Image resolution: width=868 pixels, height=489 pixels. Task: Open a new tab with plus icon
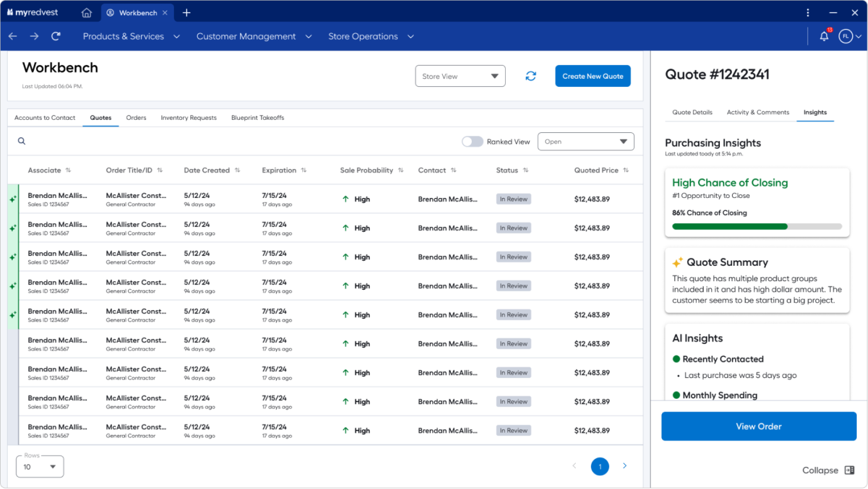pos(186,13)
